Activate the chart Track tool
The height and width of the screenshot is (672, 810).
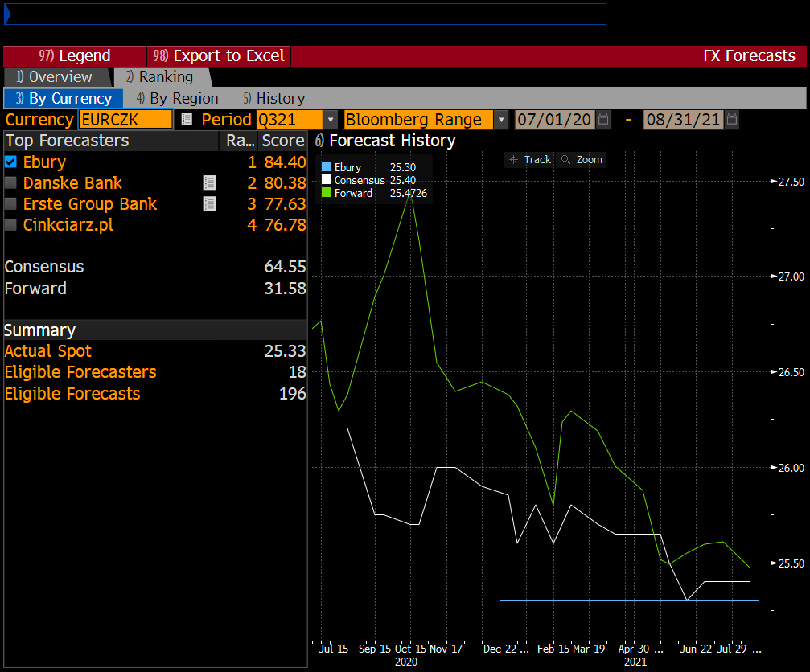[529, 160]
